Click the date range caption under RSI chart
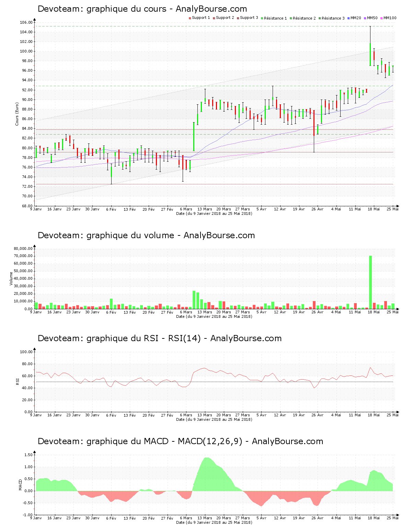 (x=214, y=419)
